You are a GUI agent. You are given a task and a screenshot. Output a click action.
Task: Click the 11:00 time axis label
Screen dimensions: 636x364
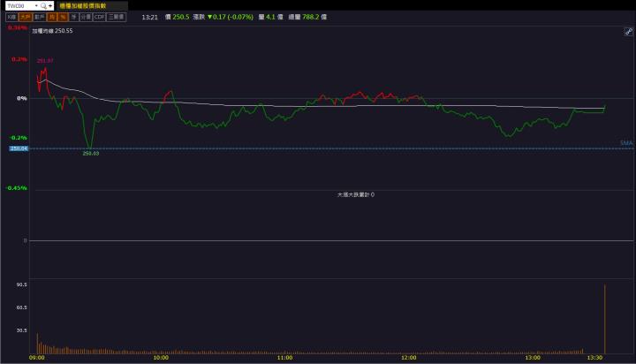(x=284, y=358)
